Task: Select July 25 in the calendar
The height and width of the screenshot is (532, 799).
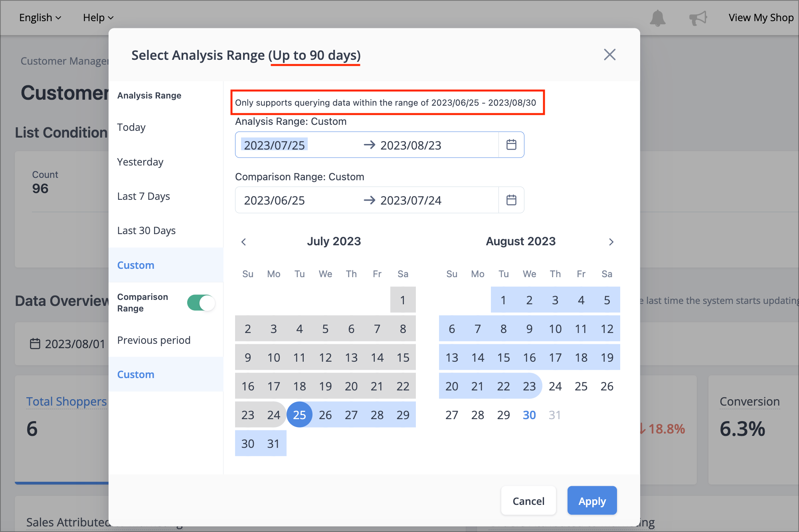Action: 299,415
